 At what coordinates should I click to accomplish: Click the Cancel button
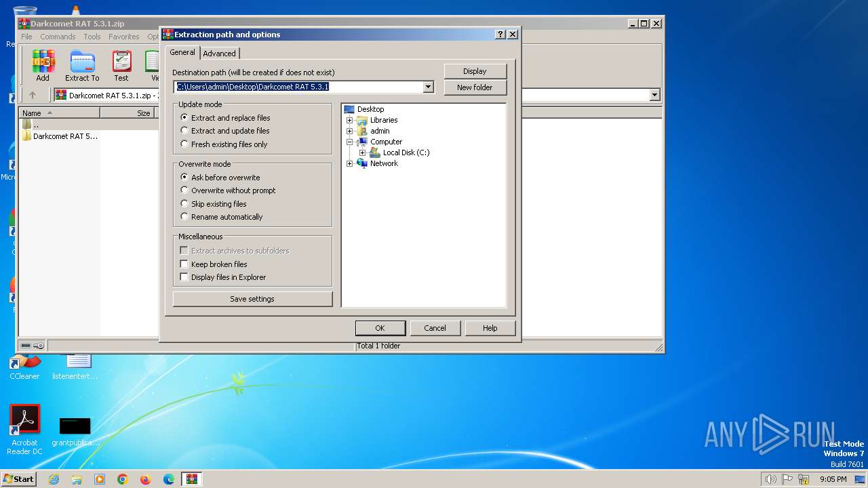coord(435,328)
